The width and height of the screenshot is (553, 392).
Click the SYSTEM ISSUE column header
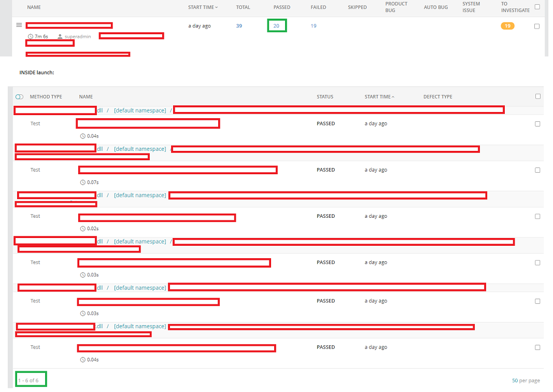pos(471,7)
